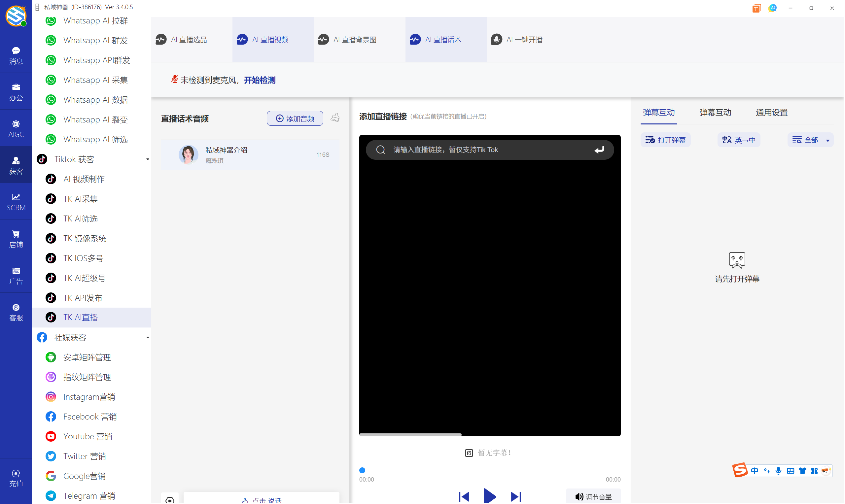Viewport: 845px width, 504px height.
Task: Open the 通用设置 tab
Action: click(771, 113)
